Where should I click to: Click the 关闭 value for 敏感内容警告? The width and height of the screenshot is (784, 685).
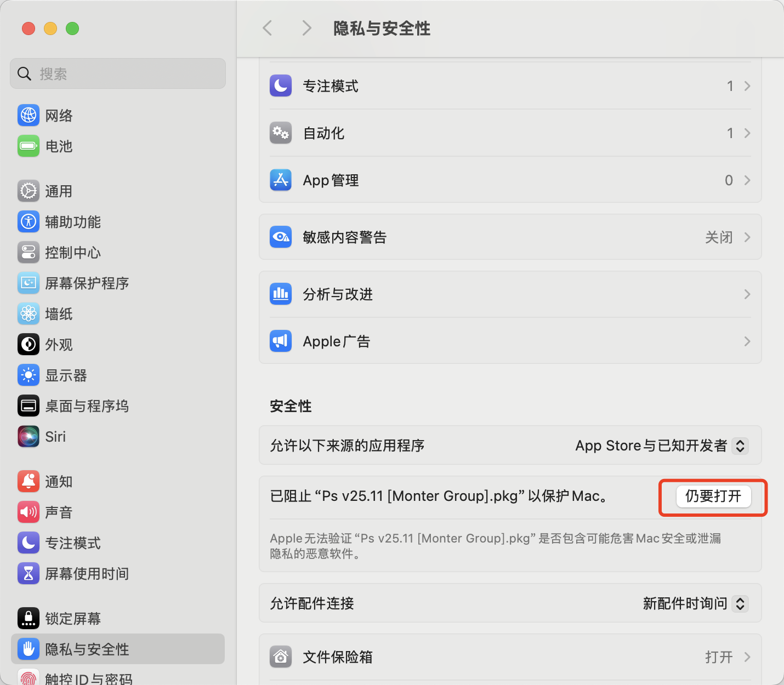719,237
